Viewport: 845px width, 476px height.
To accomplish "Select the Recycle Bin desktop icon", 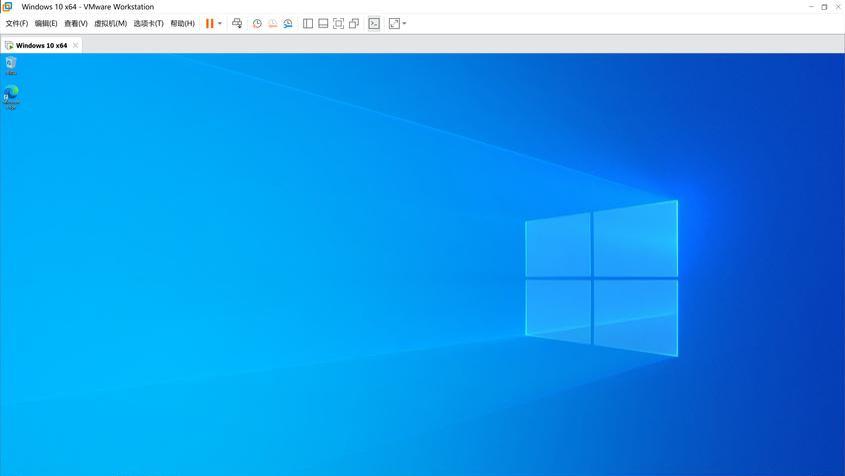I will [x=11, y=65].
